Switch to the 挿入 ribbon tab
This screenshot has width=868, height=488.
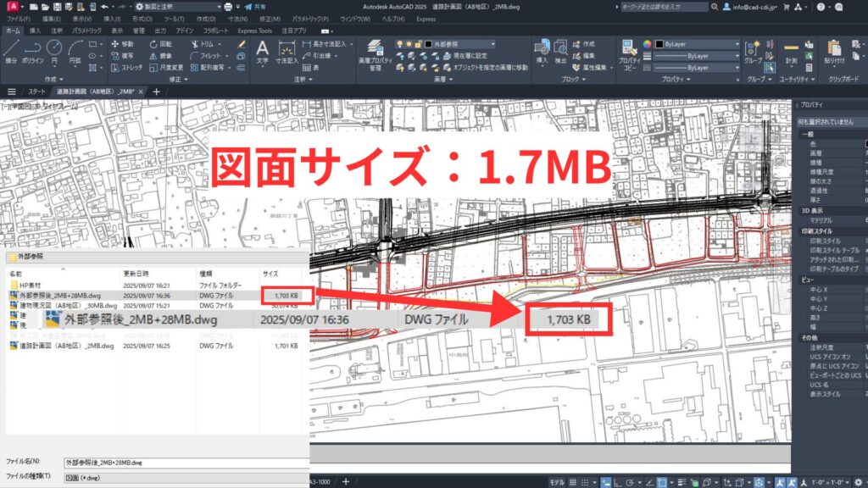(35, 30)
